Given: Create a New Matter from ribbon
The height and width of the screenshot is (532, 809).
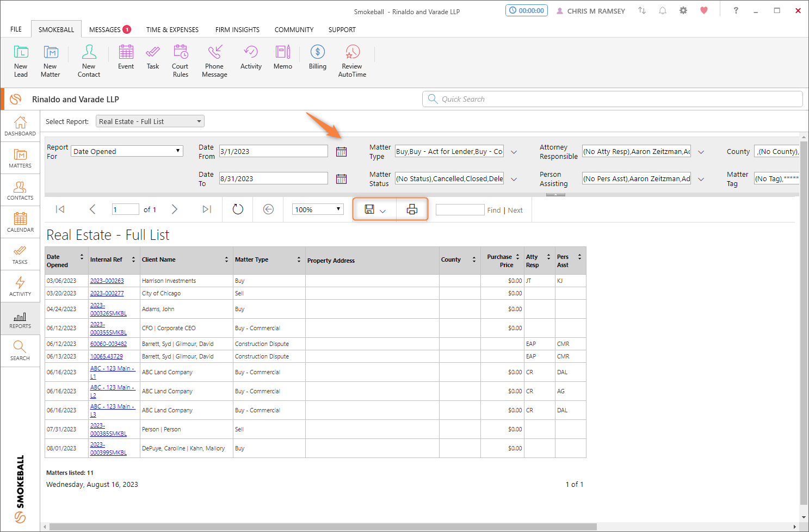Looking at the screenshot, I should [51, 61].
